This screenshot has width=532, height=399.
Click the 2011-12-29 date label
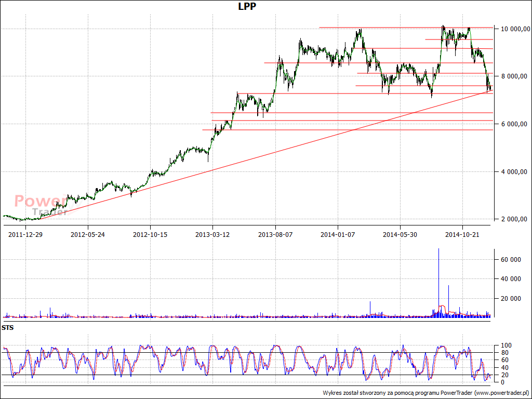[x=25, y=234]
